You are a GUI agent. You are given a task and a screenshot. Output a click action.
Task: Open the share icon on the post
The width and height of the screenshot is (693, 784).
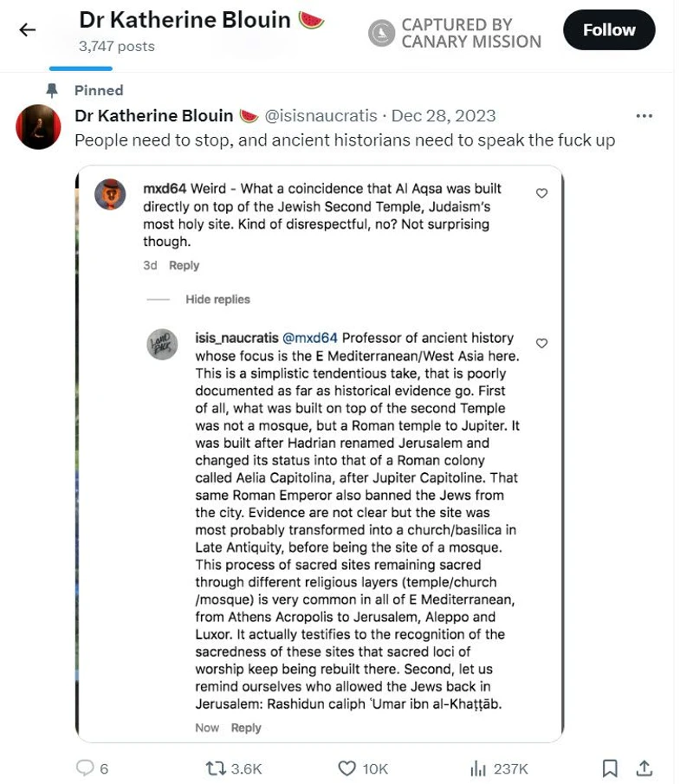[x=644, y=768]
